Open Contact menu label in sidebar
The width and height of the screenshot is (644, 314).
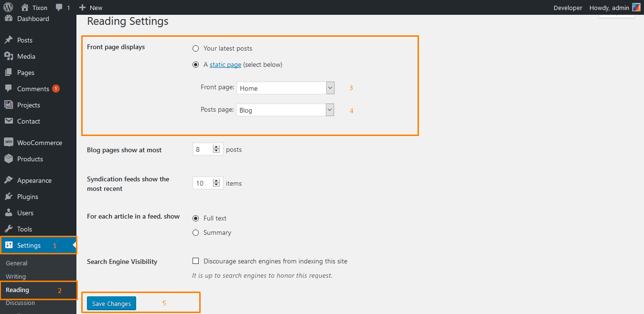pyautogui.click(x=29, y=121)
